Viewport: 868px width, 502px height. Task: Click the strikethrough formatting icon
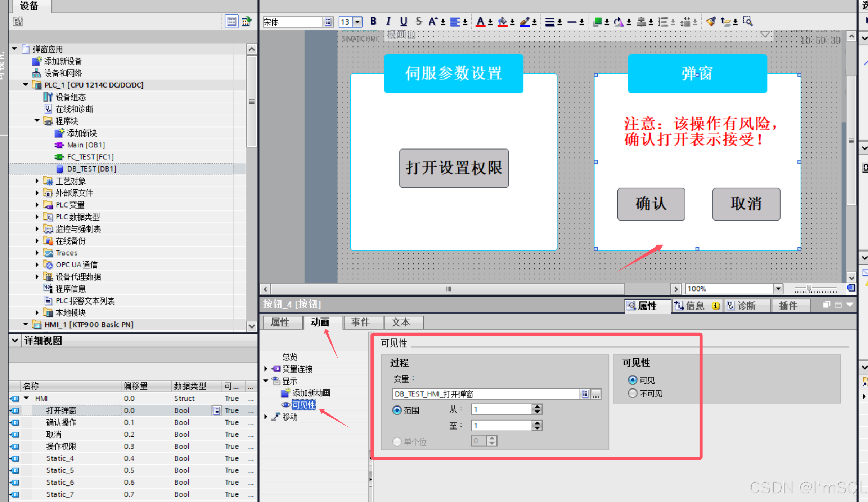point(419,22)
